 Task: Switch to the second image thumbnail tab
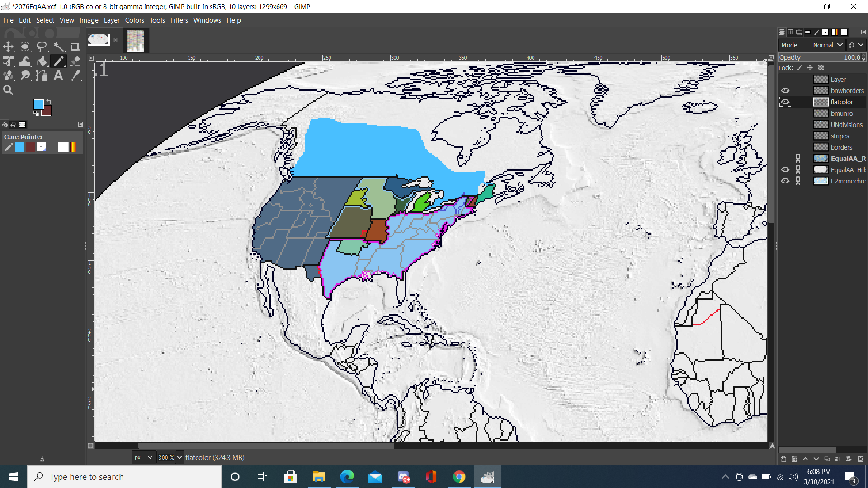[x=136, y=40]
